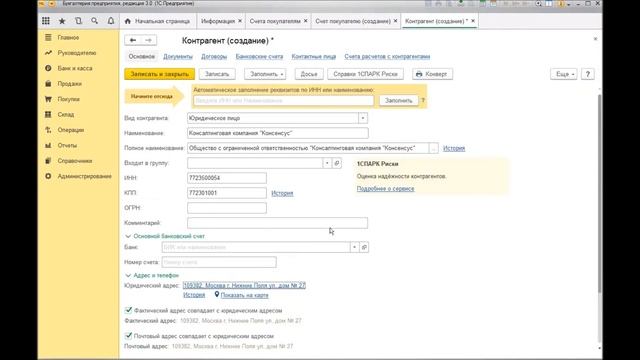The image size is (640, 360).
Task: Open Вид контрагента dropdown arrow
Action: pos(362,118)
